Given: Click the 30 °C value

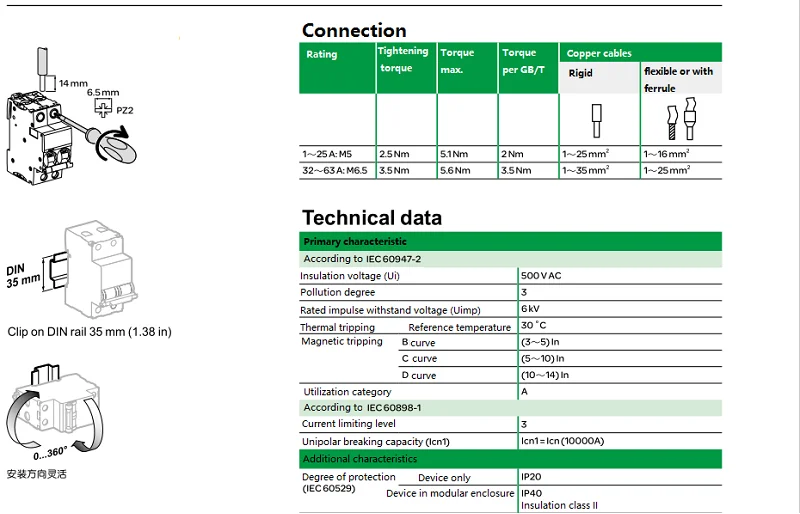Looking at the screenshot, I should 533,325.
